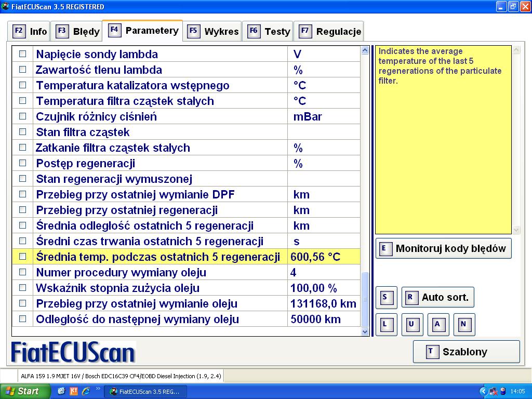Select Temperatura filtra cząstek stałych checkbox
Viewport: 532px width, 399px height.
(22, 100)
